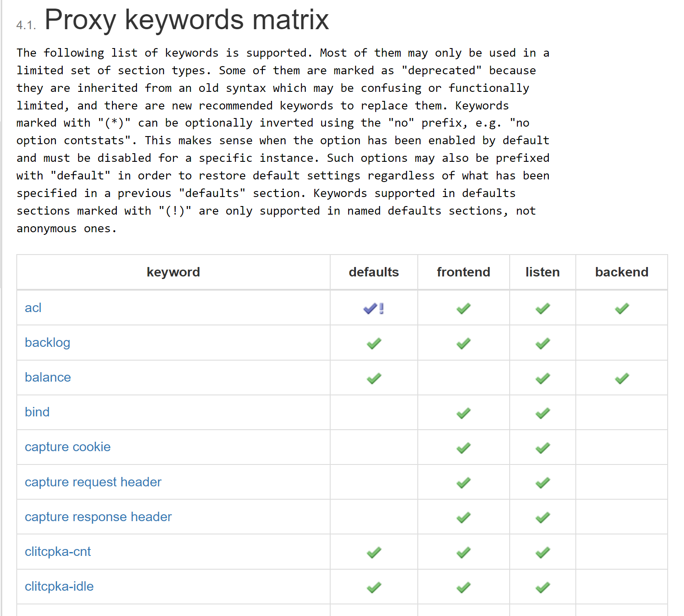Click capture response header frontend checkmark
This screenshot has width=684, height=616.
pos(463,518)
